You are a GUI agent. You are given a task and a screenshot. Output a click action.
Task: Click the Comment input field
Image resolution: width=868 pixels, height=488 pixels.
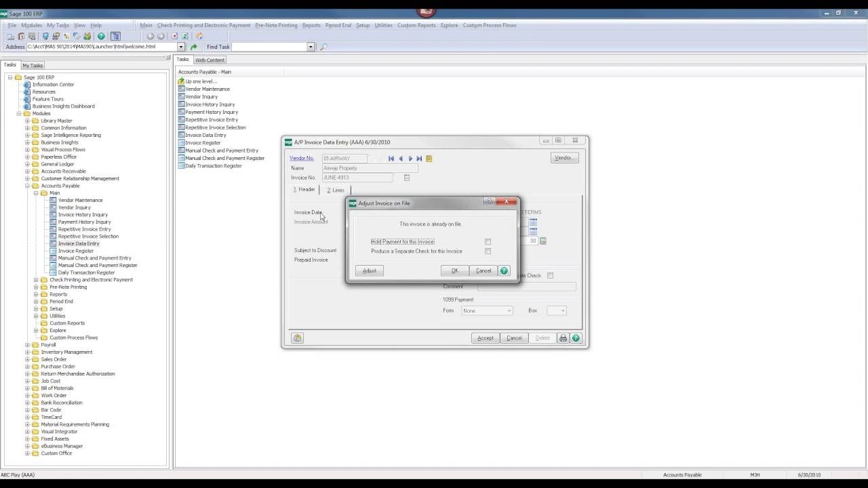pos(526,287)
